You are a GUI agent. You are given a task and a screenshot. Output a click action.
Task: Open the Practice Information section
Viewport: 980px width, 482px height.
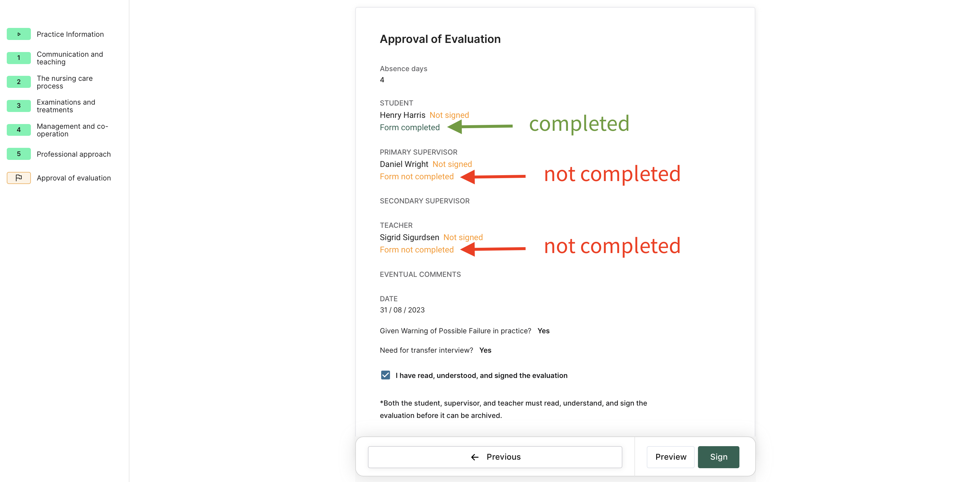point(70,34)
